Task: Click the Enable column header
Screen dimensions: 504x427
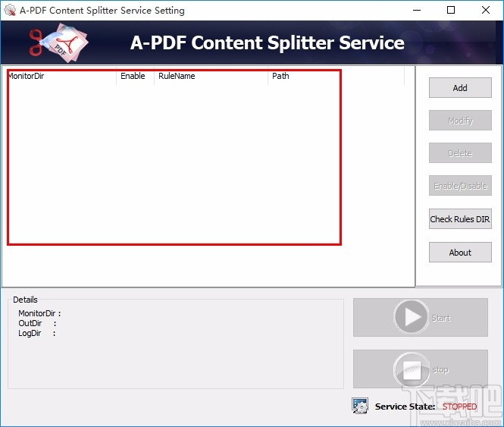Action: point(135,76)
